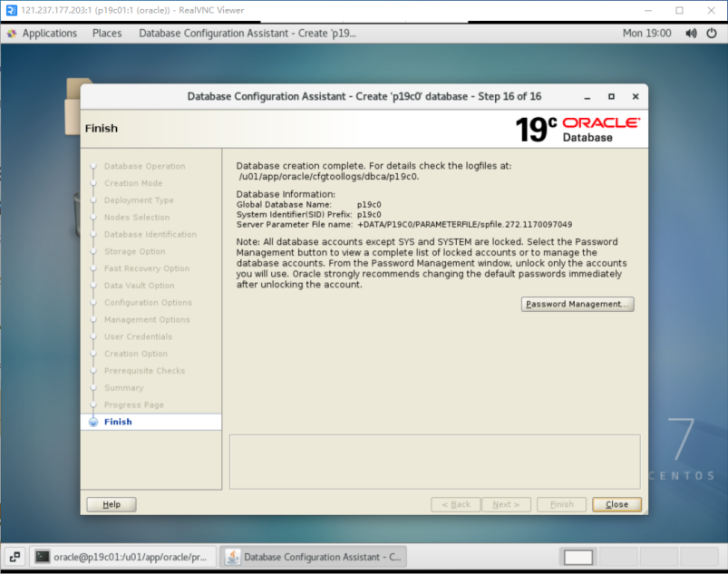Select the Data Vault Option step
Viewport: 728px width, 574px height.
[x=140, y=286]
